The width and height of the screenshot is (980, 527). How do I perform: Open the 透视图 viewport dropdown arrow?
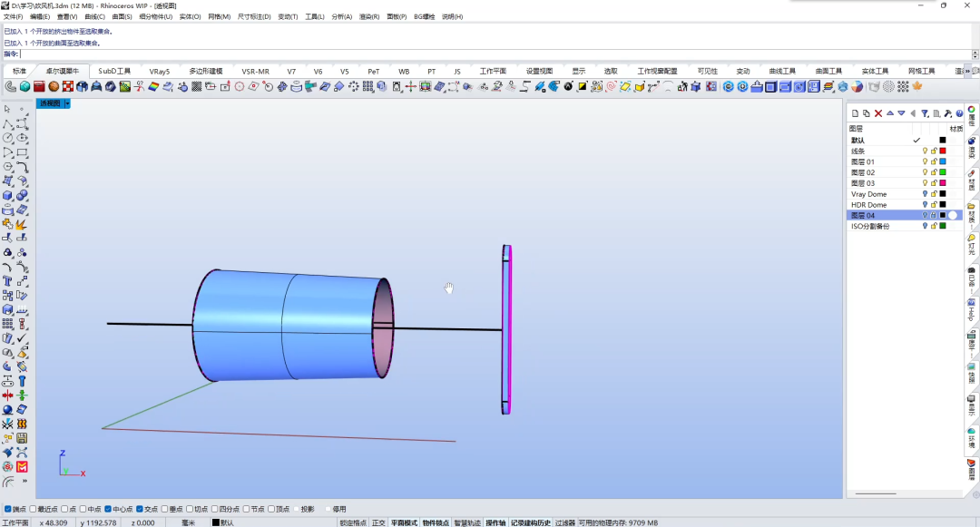[67, 103]
